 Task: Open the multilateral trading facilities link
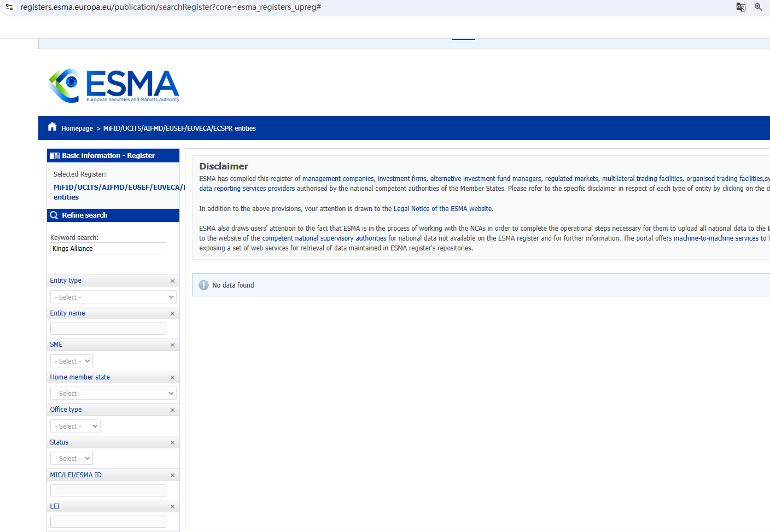click(x=642, y=179)
